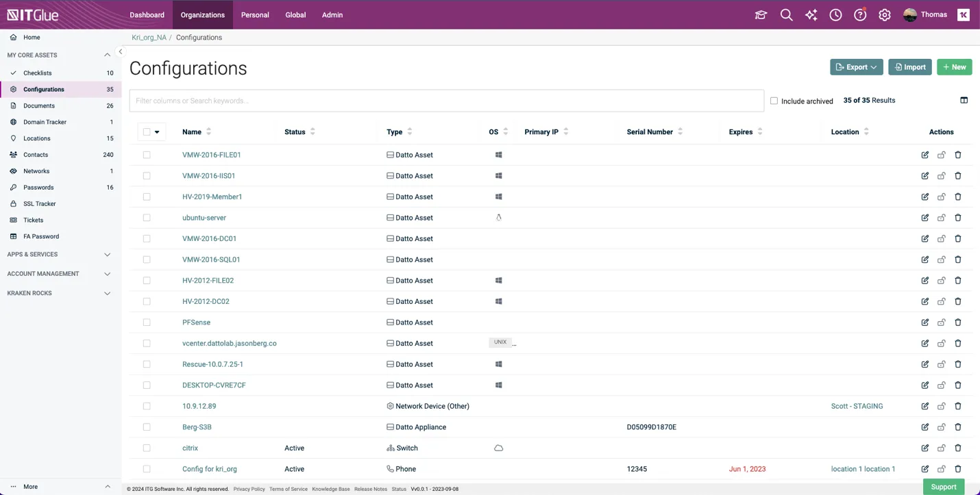
Task: Click the green New button
Action: 954,67
